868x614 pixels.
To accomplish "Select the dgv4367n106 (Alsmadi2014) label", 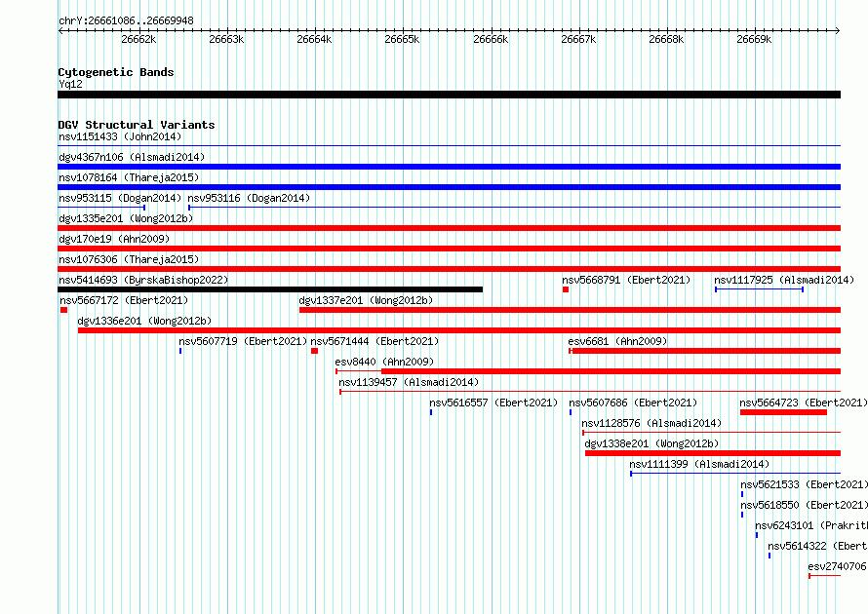I will point(132,157).
